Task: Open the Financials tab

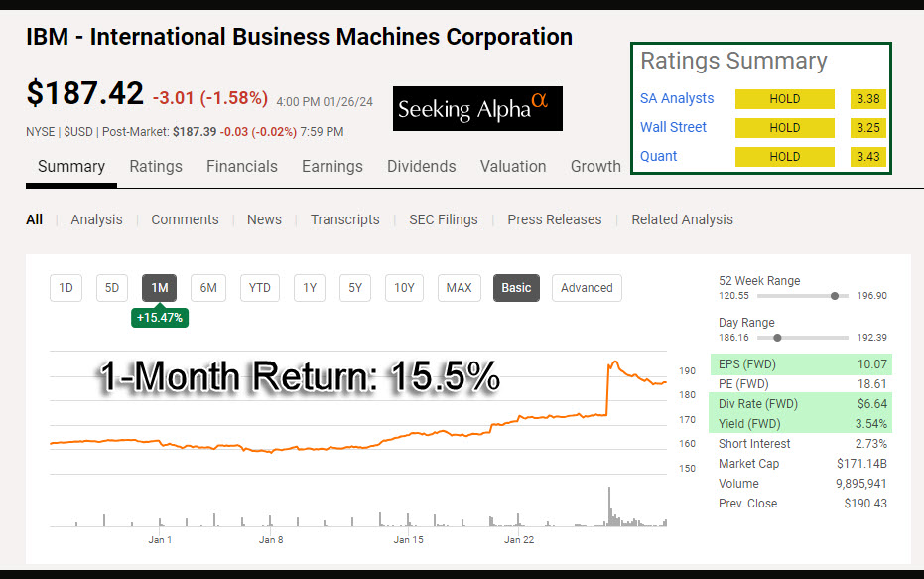Action: (x=242, y=167)
